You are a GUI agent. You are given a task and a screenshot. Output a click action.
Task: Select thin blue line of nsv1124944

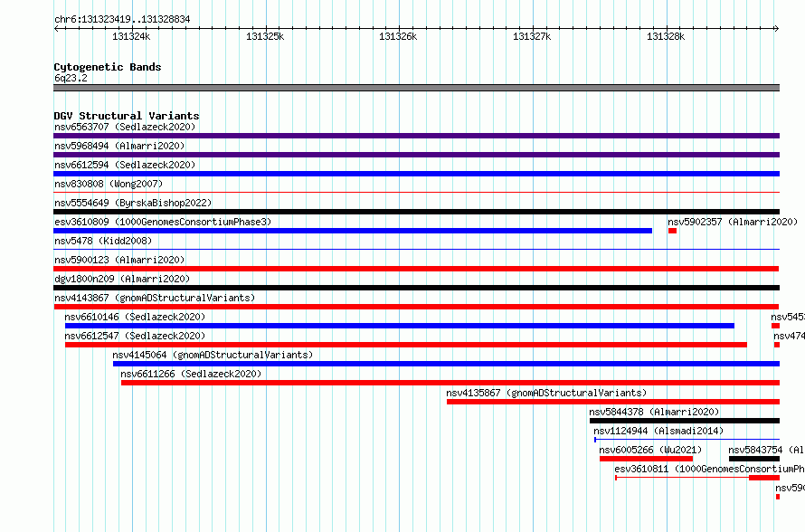click(x=687, y=440)
